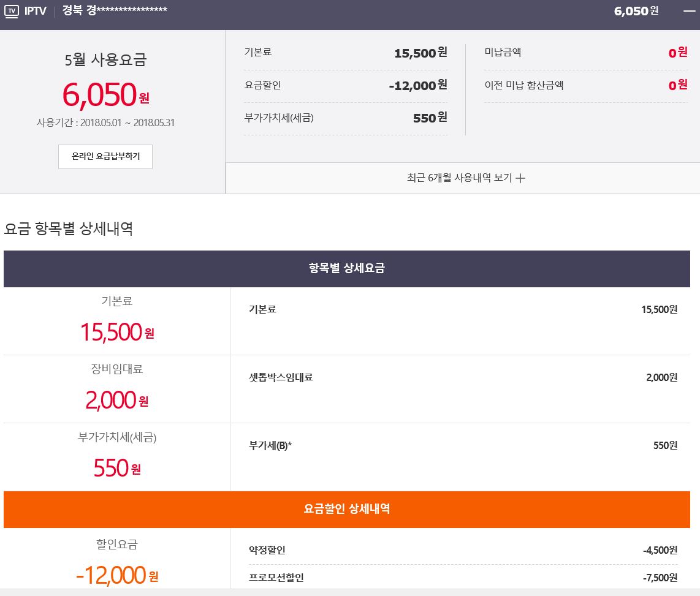The image size is (700, 596).
Task: Click the 셋톱박스임대료 detail row
Action: point(463,377)
